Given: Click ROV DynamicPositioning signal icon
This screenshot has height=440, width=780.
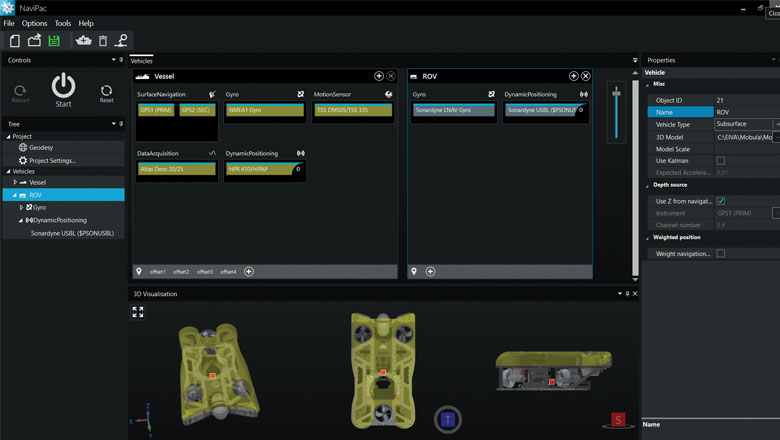Looking at the screenshot, I should tap(584, 94).
